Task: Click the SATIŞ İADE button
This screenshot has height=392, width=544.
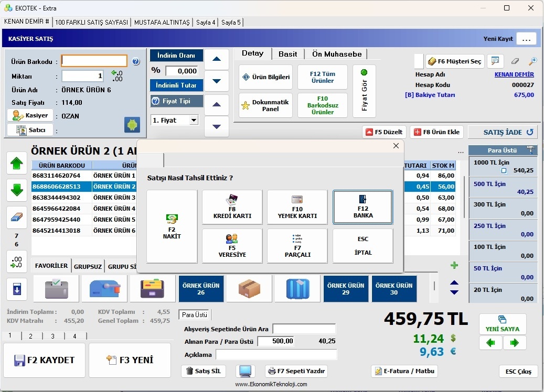Action: [503, 132]
